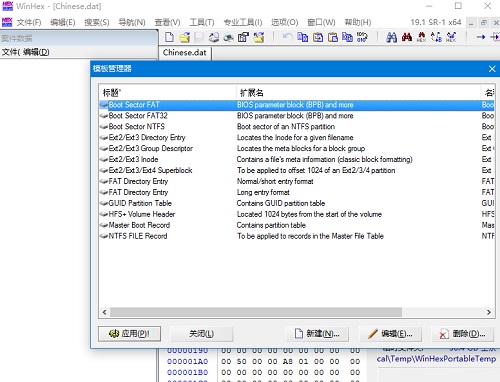Click the blue arrow Go To Offset icon
The height and width of the screenshot is (382, 500).
click(x=480, y=37)
